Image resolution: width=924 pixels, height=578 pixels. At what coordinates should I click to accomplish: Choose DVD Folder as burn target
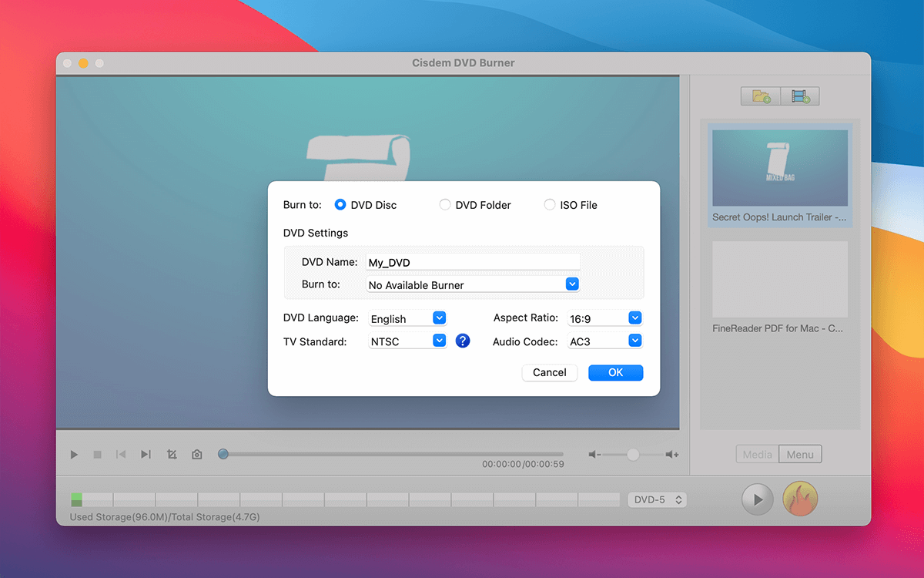(x=445, y=205)
